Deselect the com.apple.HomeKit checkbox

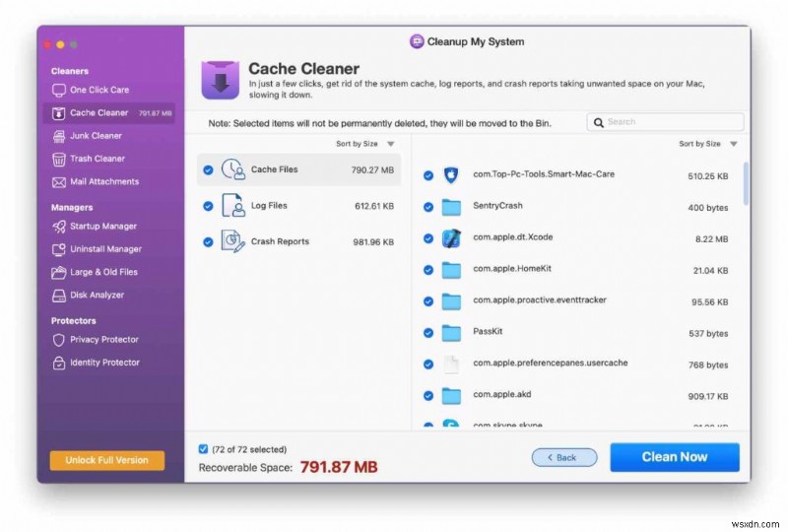(x=428, y=270)
